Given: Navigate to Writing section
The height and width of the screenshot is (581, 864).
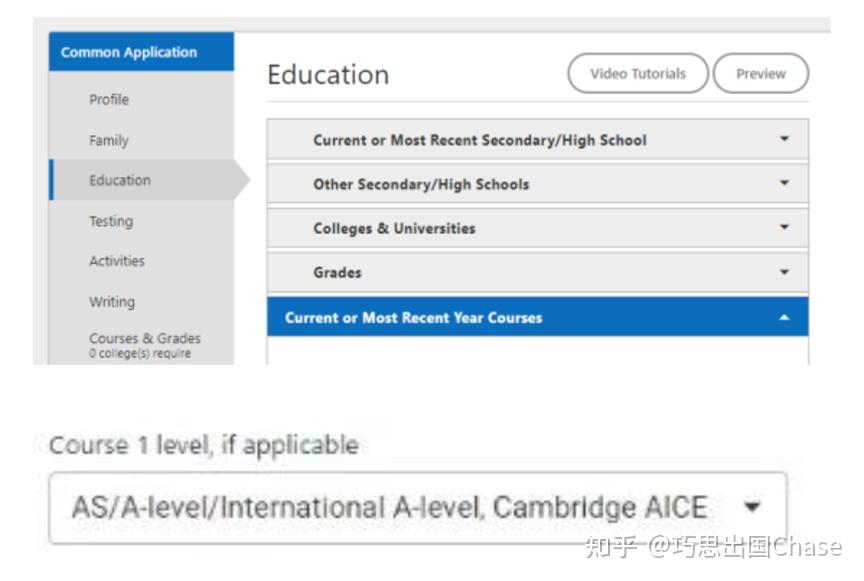Looking at the screenshot, I should (111, 302).
